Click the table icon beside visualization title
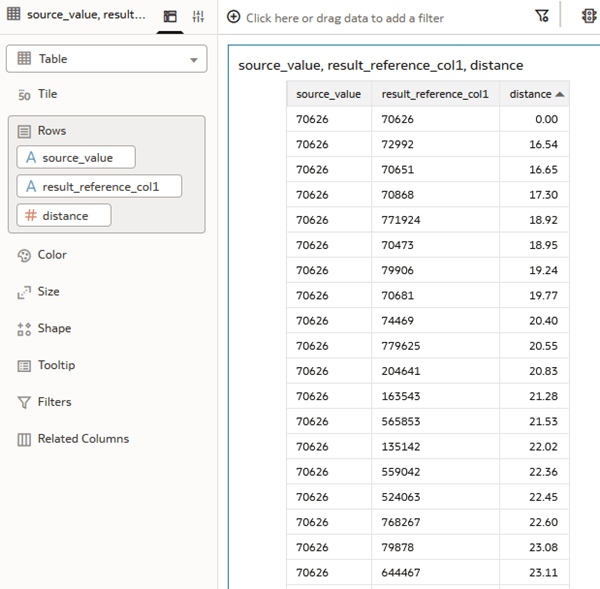 click(14, 14)
